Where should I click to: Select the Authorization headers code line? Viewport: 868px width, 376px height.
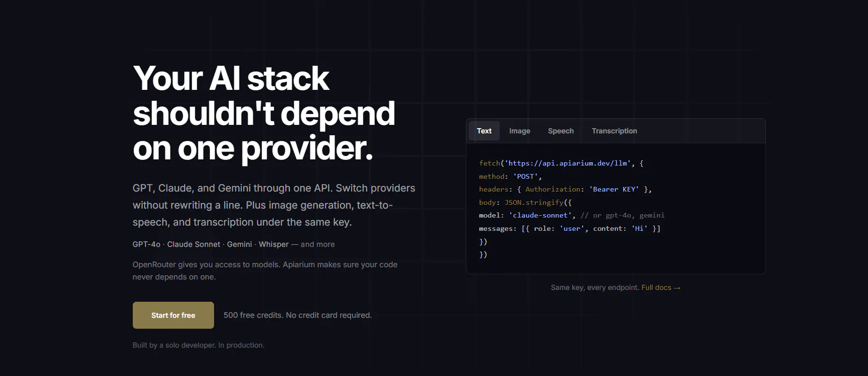(x=565, y=189)
